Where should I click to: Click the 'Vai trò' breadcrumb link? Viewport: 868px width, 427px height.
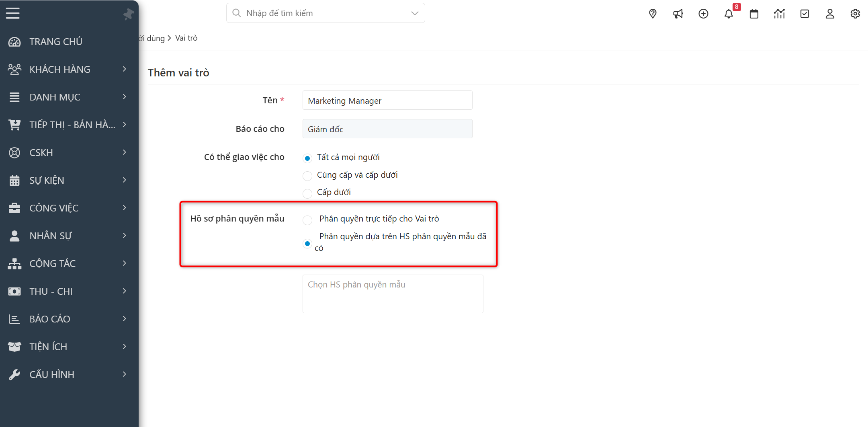coord(186,38)
